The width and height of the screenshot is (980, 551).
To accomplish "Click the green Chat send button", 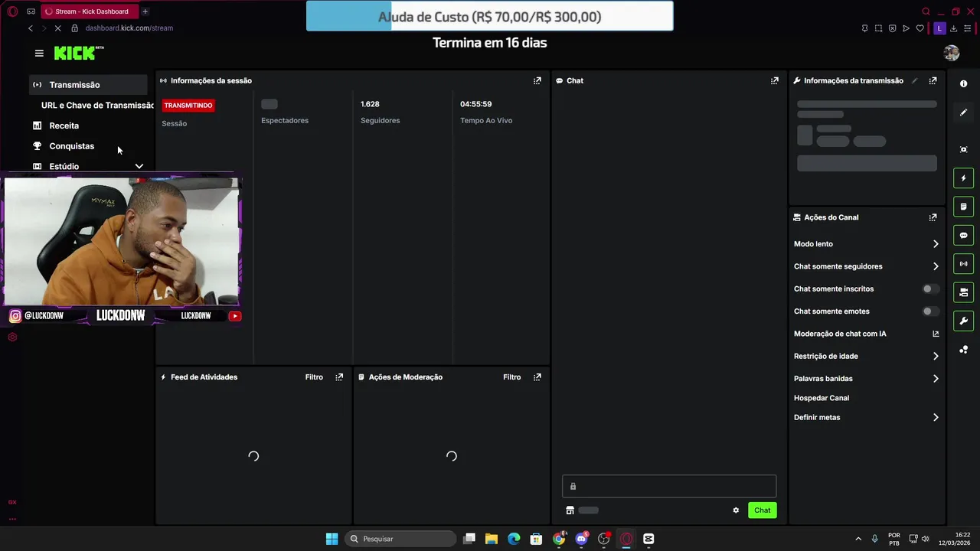I will pos(762,510).
